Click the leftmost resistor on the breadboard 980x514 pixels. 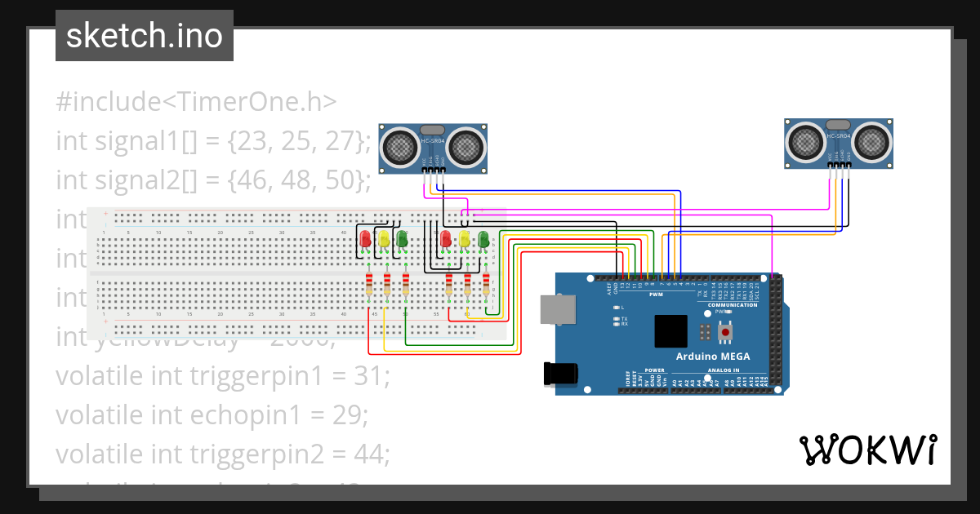(368, 285)
